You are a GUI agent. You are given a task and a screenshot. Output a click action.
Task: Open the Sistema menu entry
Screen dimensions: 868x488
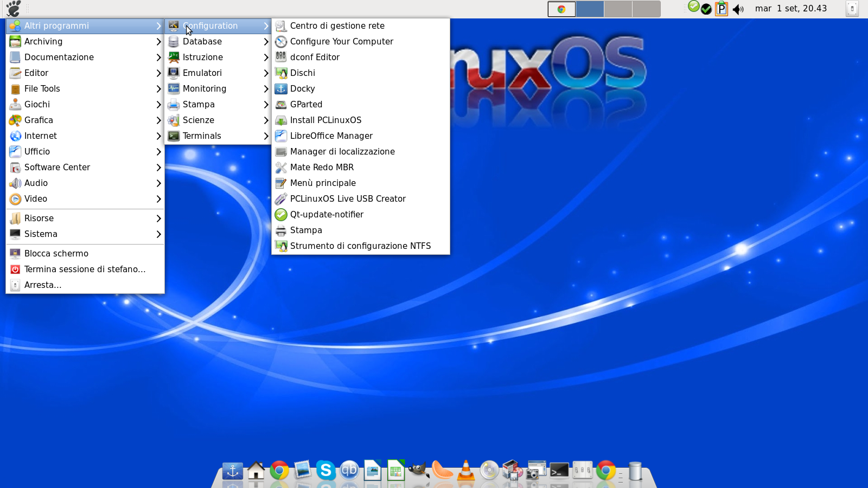[85, 234]
